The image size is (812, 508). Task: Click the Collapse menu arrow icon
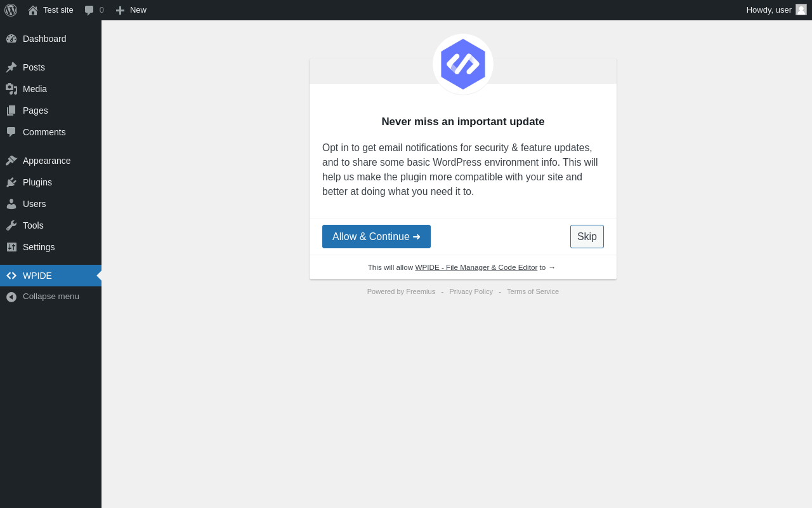11,297
